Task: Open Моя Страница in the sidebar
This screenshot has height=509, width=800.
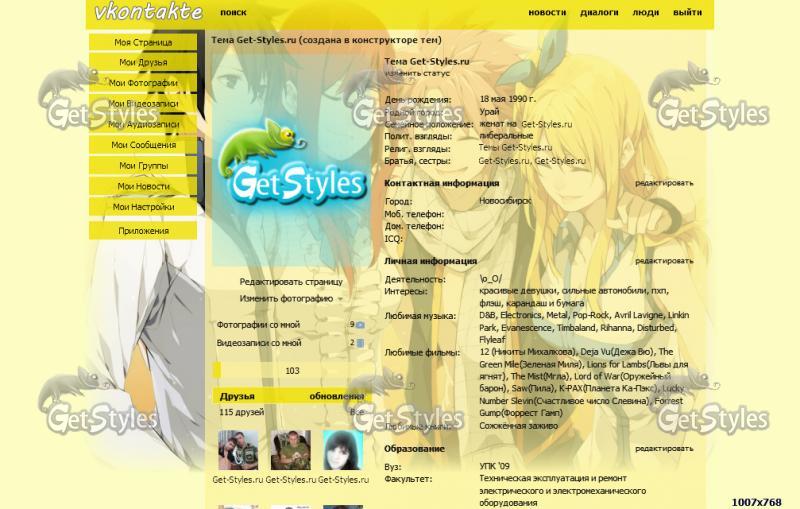Action: point(143,42)
